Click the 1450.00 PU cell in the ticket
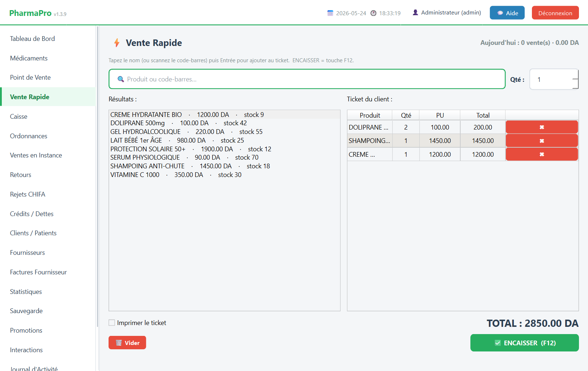The height and width of the screenshot is (371, 588). (440, 141)
